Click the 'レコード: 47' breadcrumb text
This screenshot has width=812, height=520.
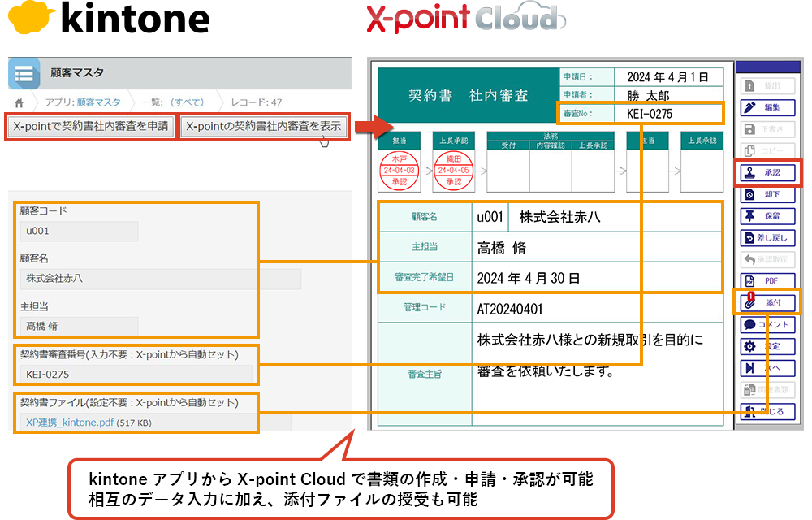click(x=257, y=102)
